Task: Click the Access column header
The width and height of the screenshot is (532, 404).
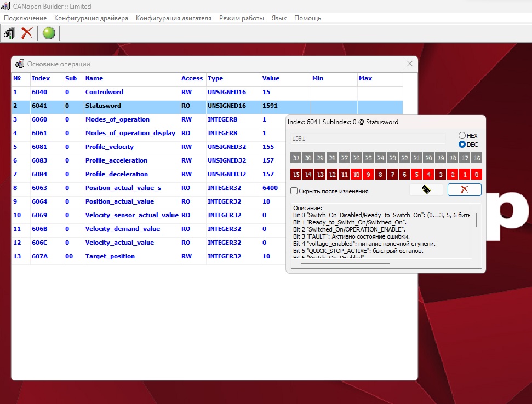Action: click(193, 78)
